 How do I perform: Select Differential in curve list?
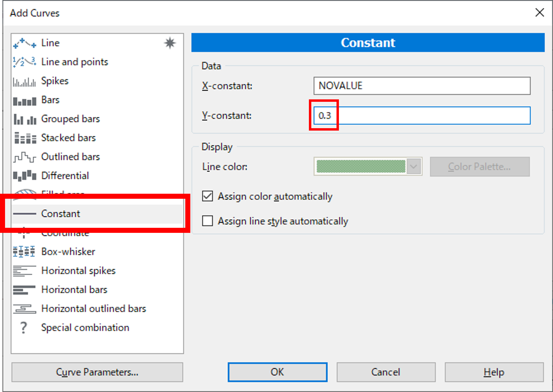pos(65,176)
